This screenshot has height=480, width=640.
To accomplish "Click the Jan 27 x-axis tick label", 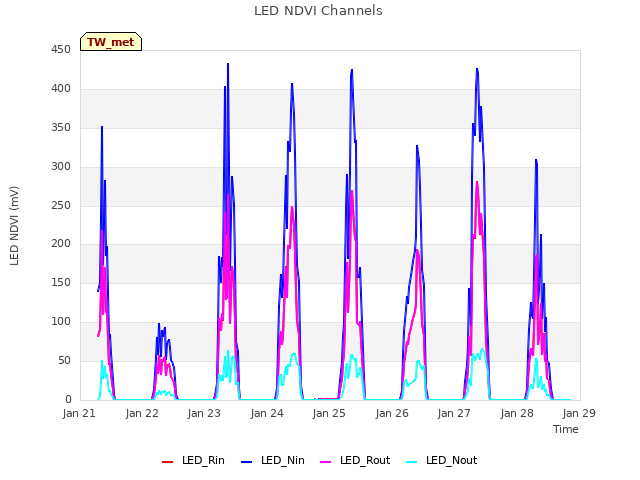I will 454,413.
